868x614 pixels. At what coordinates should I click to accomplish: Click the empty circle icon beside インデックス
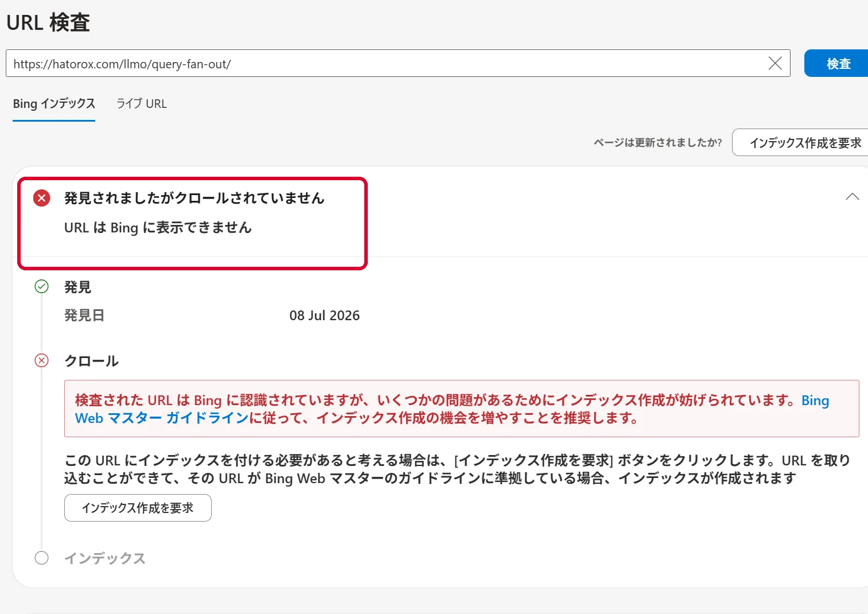coord(42,558)
